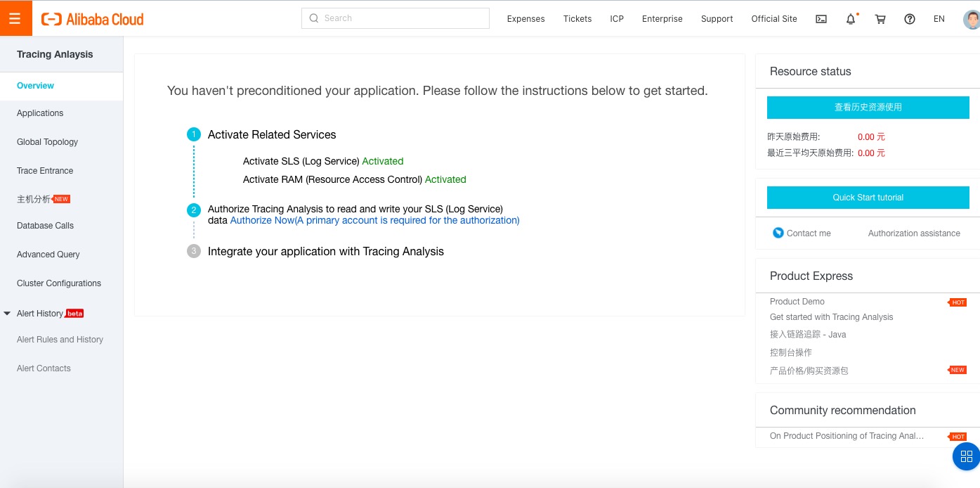Go to Global Topology page
The image size is (980, 488).
[47, 142]
